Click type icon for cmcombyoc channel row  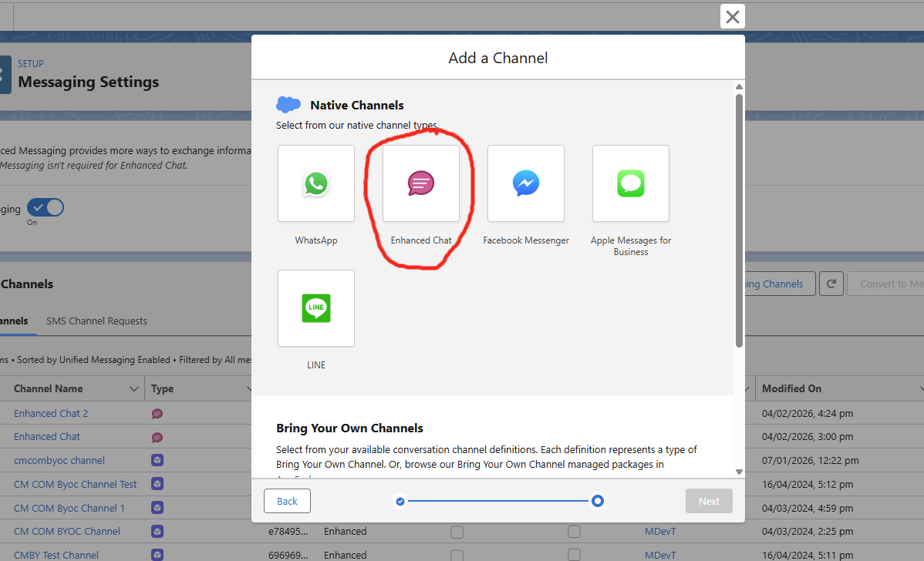click(x=157, y=460)
